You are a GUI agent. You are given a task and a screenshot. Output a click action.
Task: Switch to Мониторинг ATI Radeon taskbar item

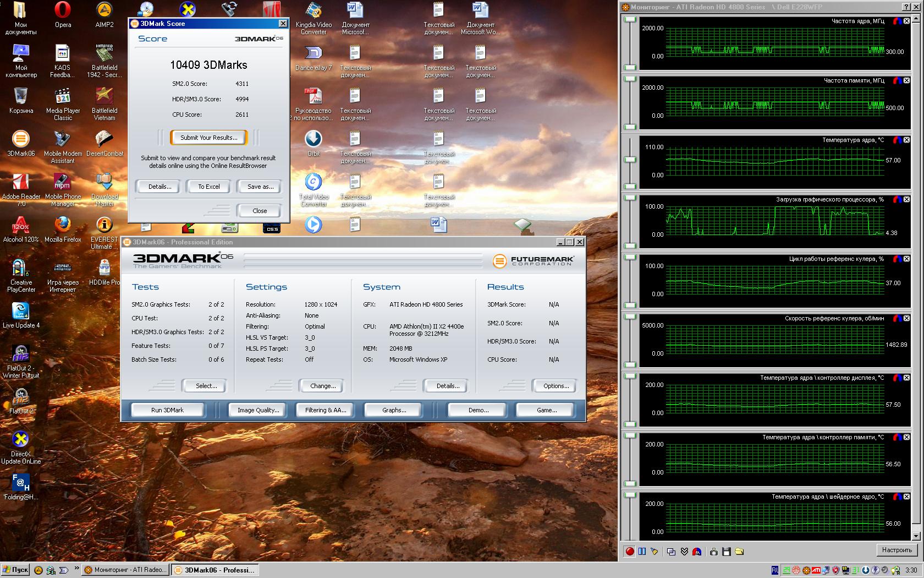[125, 570]
